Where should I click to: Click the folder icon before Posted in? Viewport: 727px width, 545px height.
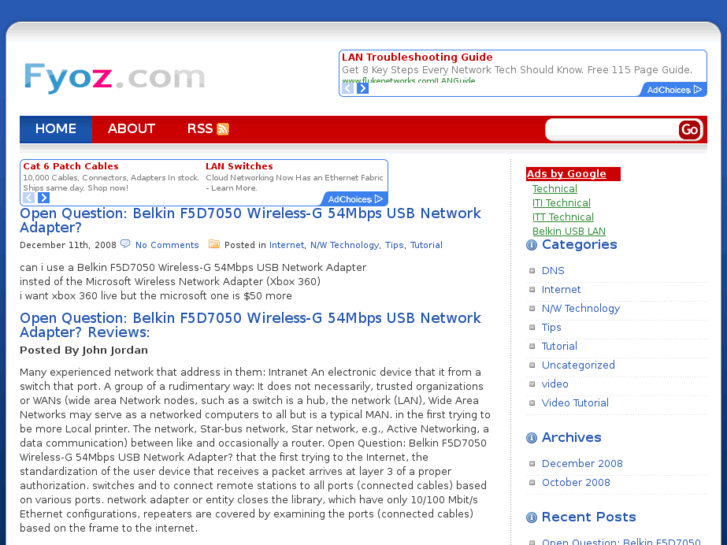[214, 244]
